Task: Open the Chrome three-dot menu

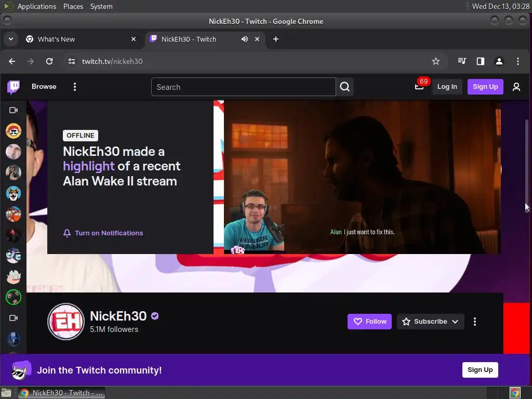Action: click(518, 61)
